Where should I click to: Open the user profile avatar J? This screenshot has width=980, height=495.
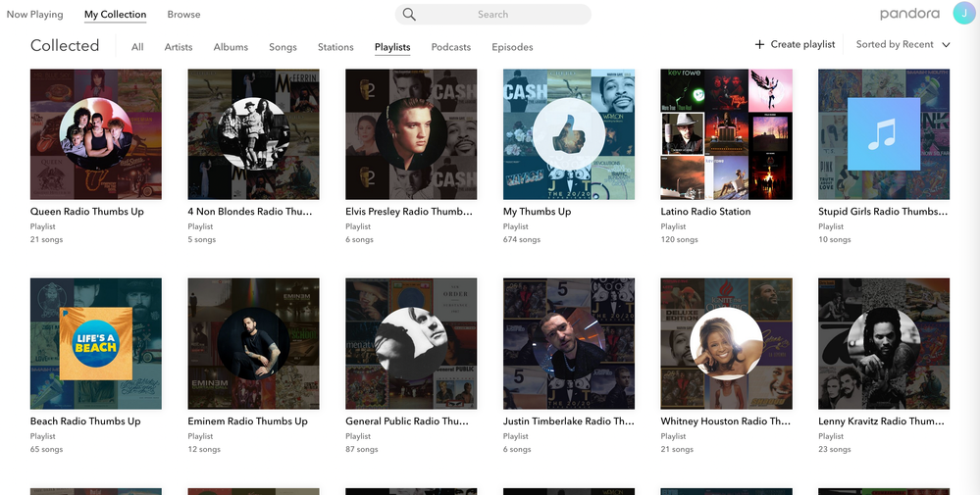pyautogui.click(x=963, y=13)
